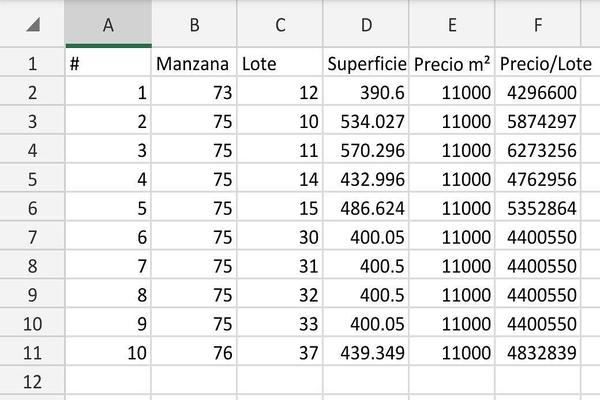Select the column B header
This screenshot has width=600, height=400.
coord(194,23)
